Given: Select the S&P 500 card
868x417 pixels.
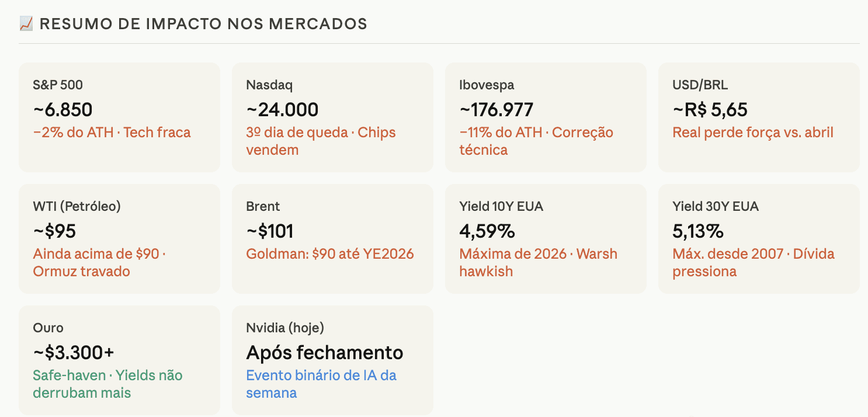Looking at the screenshot, I should click(120, 117).
